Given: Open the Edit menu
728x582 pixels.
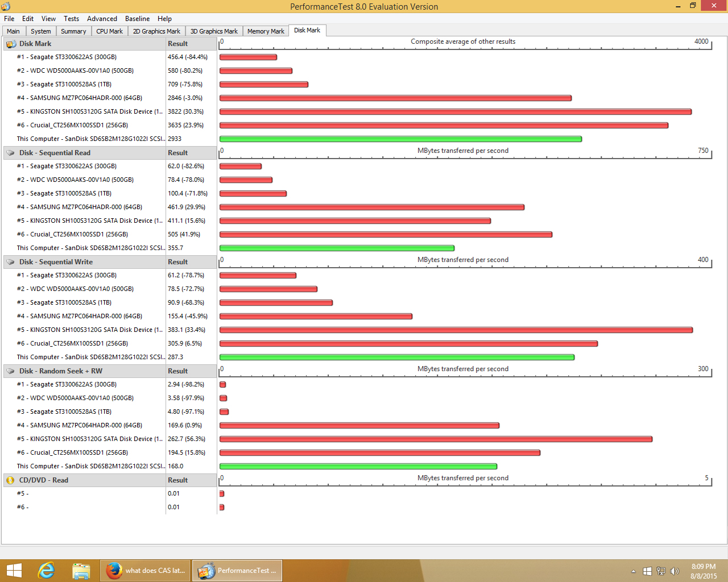Looking at the screenshot, I should tap(28, 19).
